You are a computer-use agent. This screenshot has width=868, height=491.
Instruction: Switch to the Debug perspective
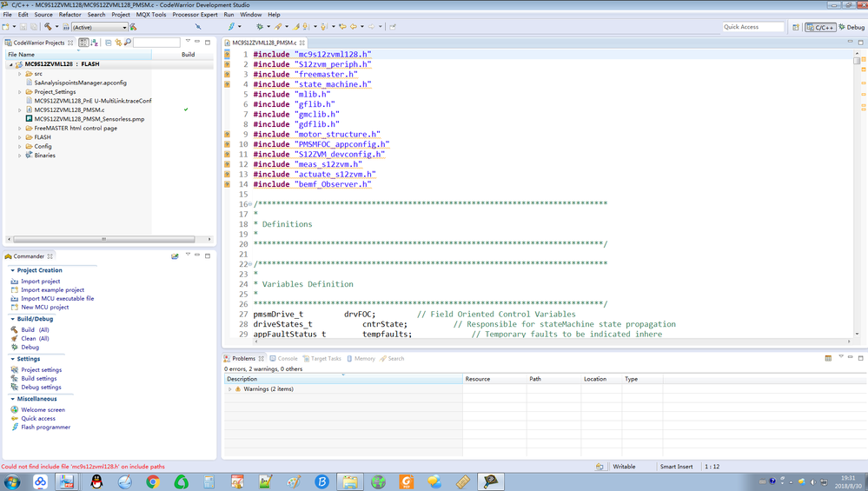pyautogui.click(x=851, y=27)
